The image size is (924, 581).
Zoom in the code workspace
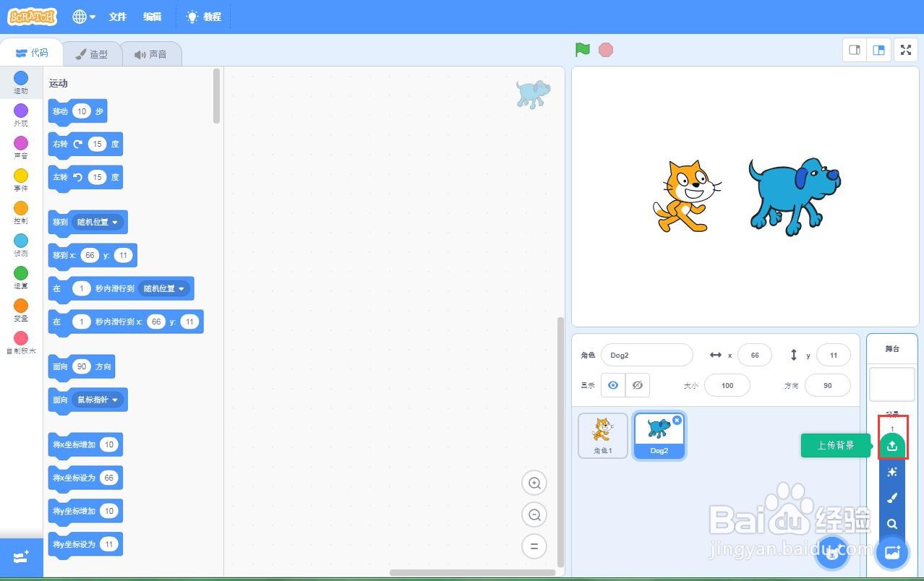(534, 483)
